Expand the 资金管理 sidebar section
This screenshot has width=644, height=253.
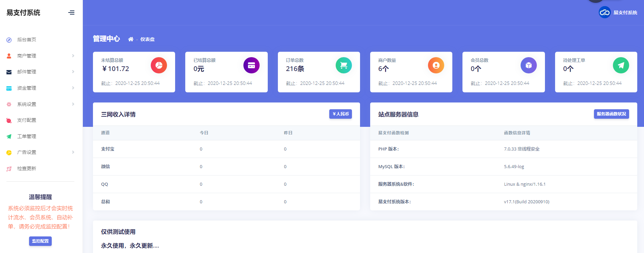(x=27, y=88)
